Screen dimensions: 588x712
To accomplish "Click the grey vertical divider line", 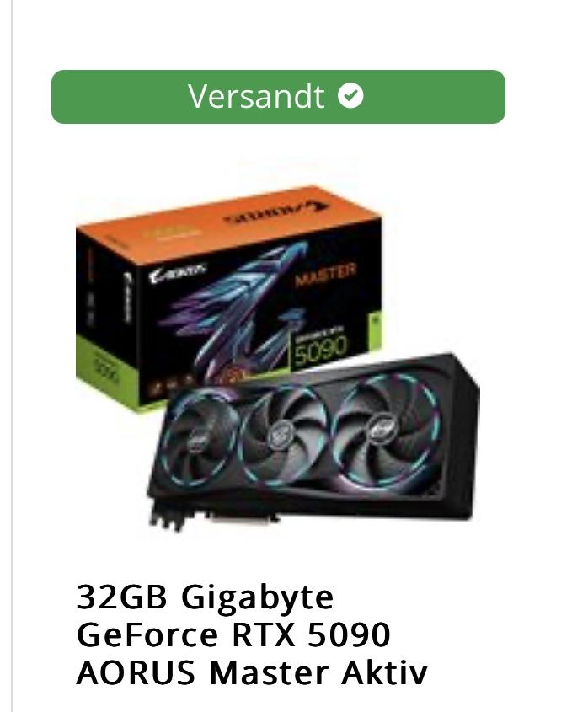I will pos(12,356).
